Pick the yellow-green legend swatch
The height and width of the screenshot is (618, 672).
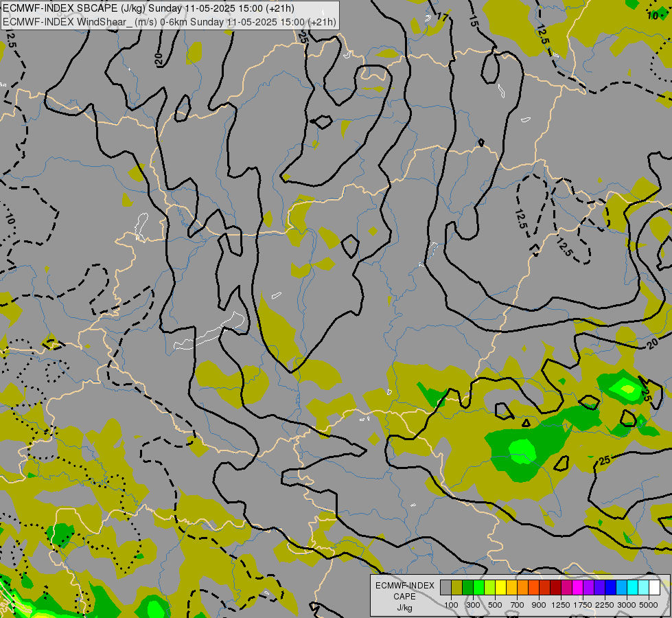pos(489,587)
